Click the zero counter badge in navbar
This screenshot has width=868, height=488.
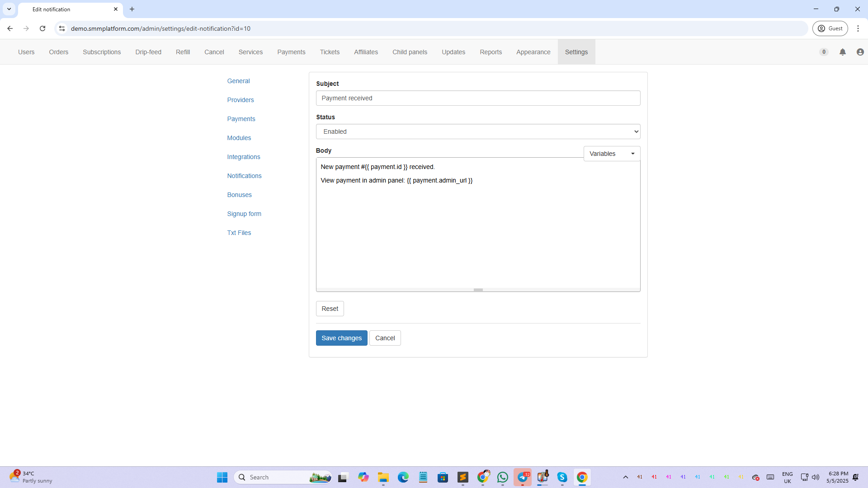[x=824, y=52]
